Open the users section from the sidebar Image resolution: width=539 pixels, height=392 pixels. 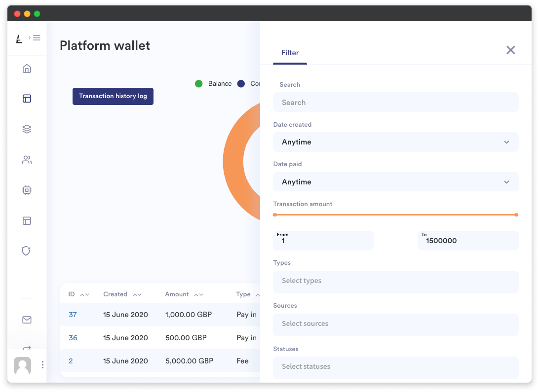pyautogui.click(x=26, y=159)
